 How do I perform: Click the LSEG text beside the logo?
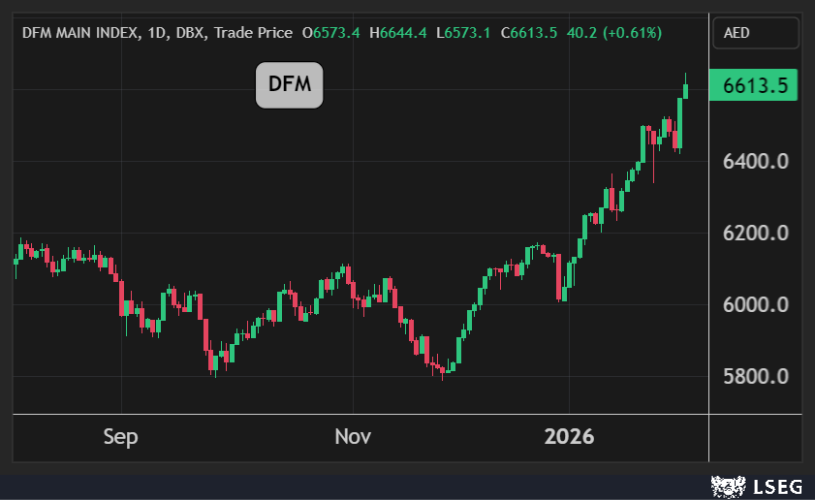point(779,487)
